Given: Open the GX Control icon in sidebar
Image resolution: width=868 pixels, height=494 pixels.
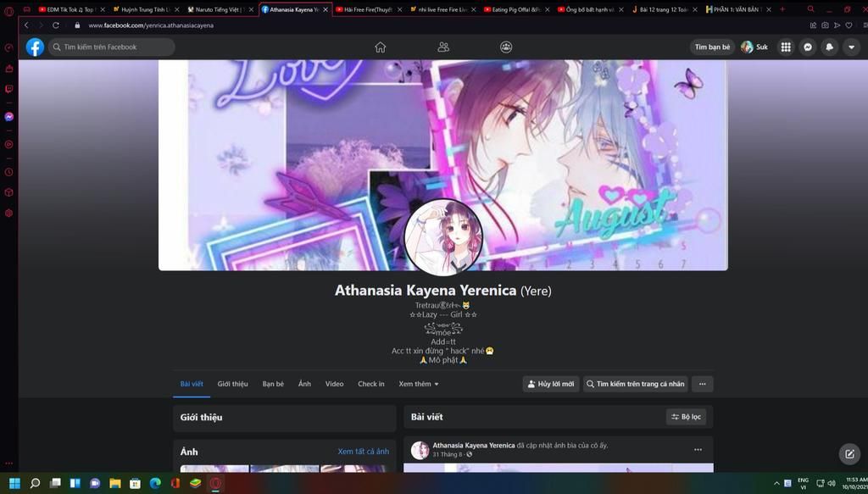Looking at the screenshot, I should tap(8, 47).
